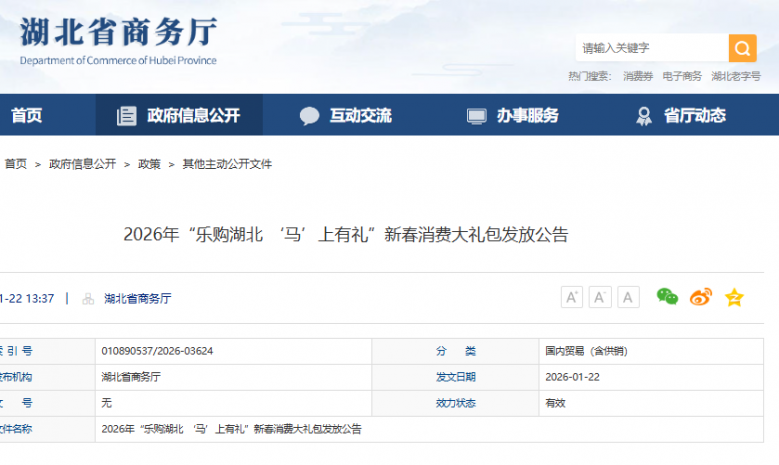Click 政府信息公开 in the breadcrumb trail
The width and height of the screenshot is (779, 465).
point(82,164)
